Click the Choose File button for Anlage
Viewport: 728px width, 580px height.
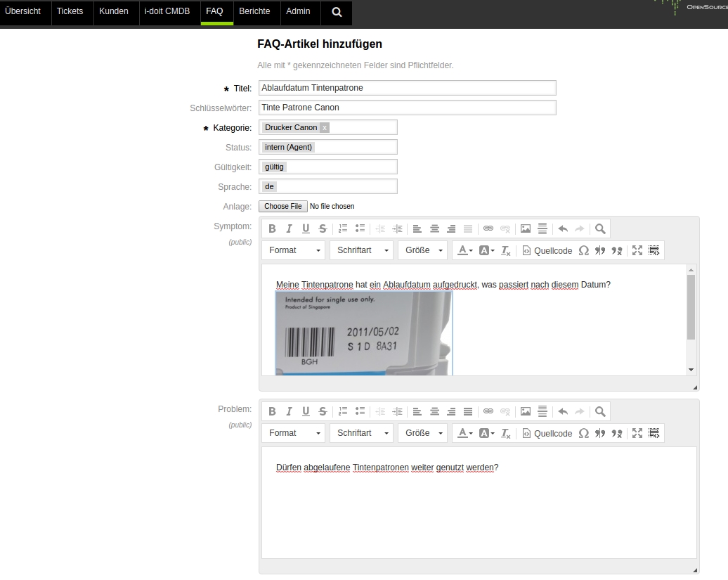[282, 206]
